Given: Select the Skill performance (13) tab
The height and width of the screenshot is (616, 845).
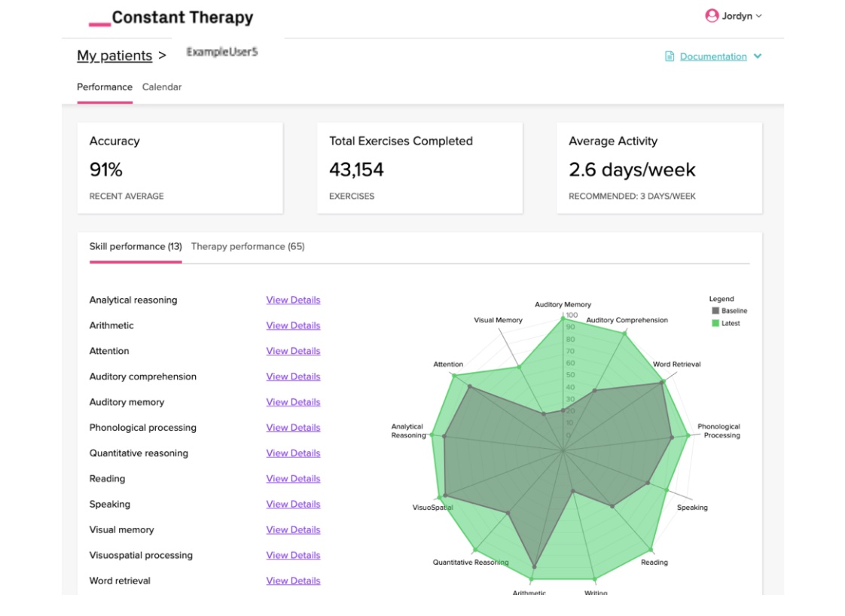Looking at the screenshot, I should click(136, 246).
